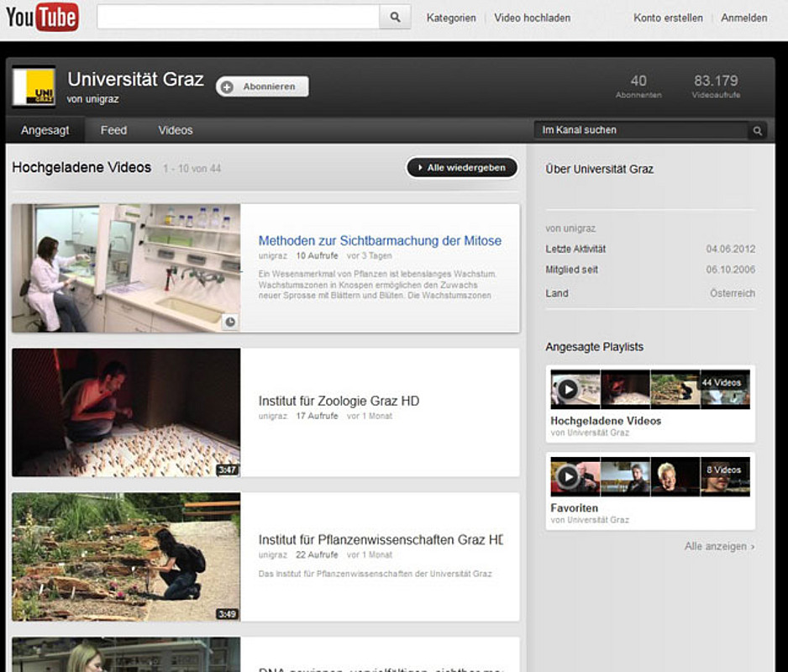788x672 pixels.
Task: Click the channel search magnifier icon
Action: 757,131
